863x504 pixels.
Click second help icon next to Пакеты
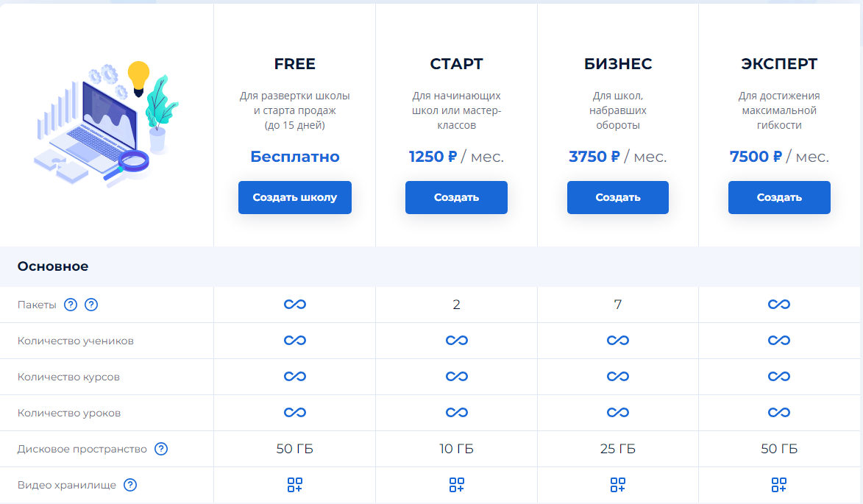coord(91,305)
